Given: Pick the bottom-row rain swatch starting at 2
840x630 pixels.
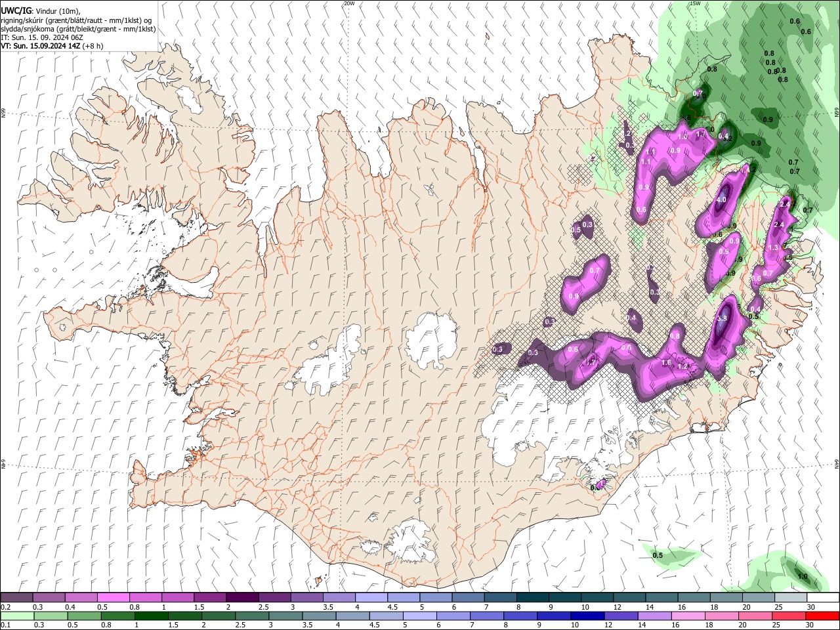Looking at the screenshot, I should click(219, 616).
